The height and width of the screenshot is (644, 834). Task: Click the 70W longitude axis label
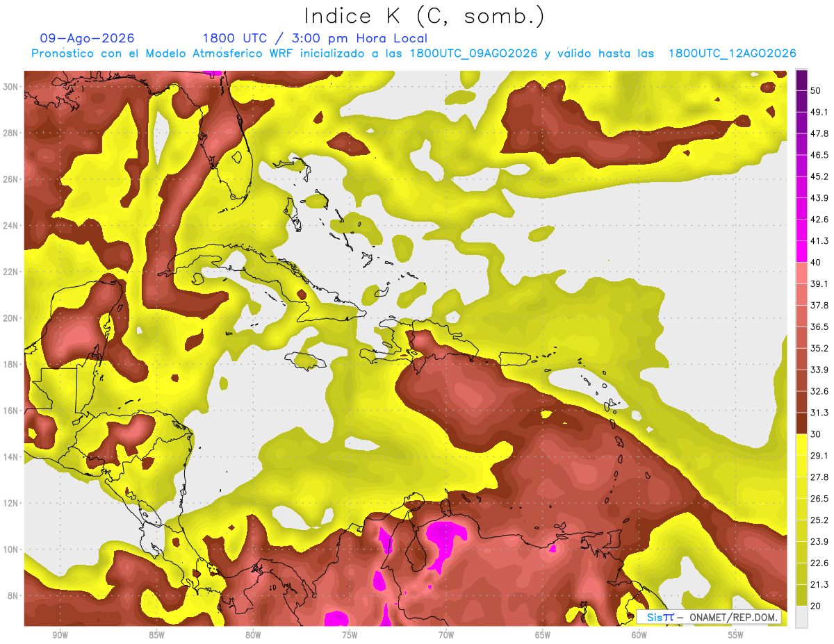446,636
